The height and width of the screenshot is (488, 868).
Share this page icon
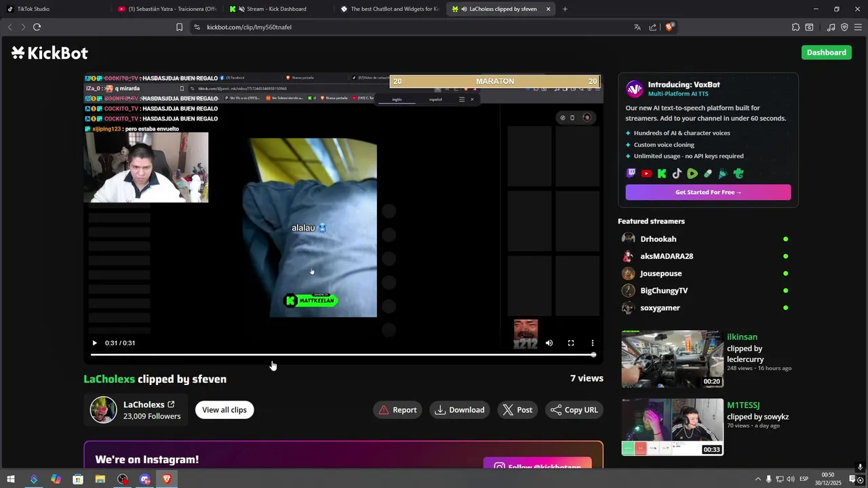click(652, 27)
